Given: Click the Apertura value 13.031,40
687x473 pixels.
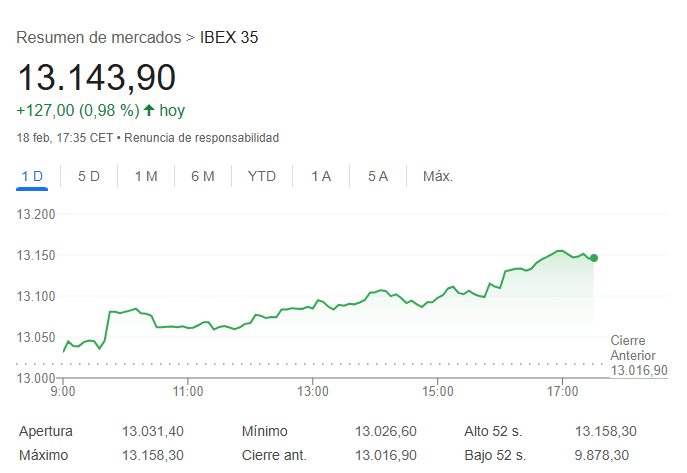Looking at the screenshot, I should tap(153, 431).
